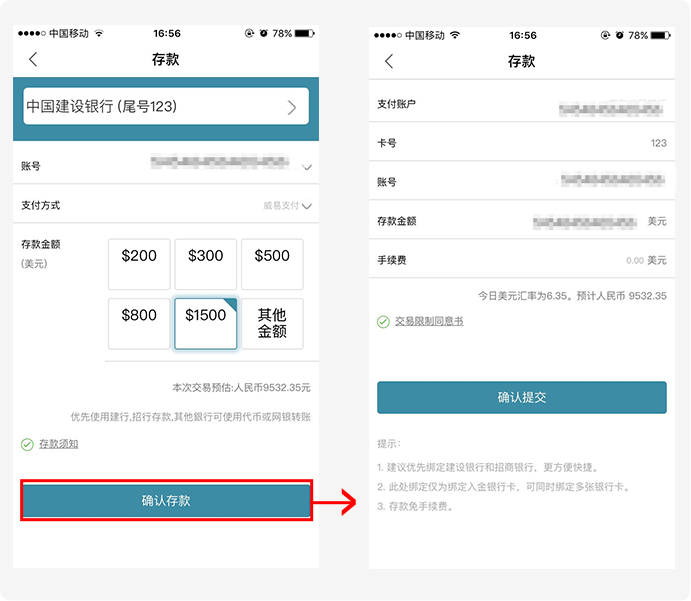
Task: Choose the 其他金额 custom amount option
Action: pos(272,323)
